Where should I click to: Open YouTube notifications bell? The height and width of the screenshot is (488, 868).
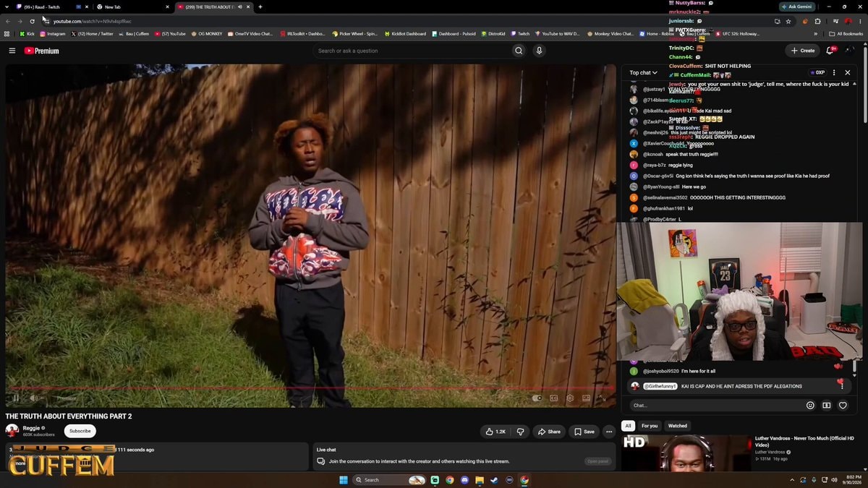click(830, 51)
